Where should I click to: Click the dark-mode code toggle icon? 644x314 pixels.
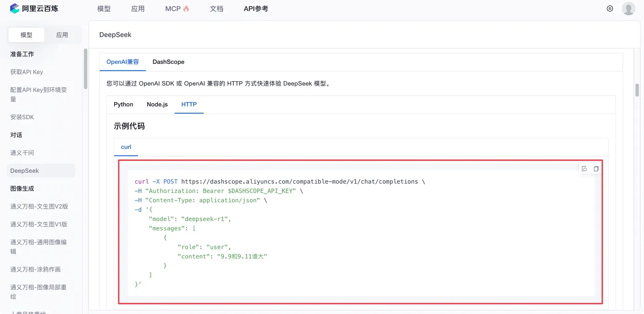pos(584,169)
